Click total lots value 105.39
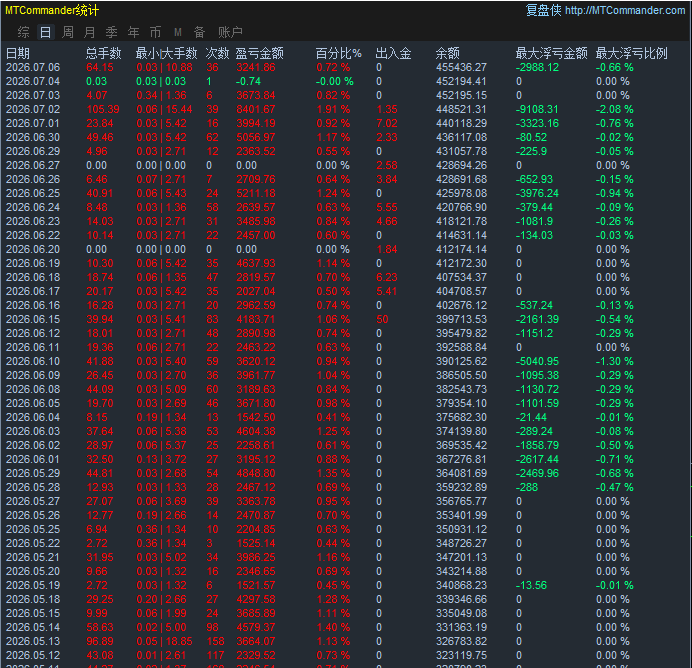Image resolution: width=692 pixels, height=668 pixels. coord(103,109)
